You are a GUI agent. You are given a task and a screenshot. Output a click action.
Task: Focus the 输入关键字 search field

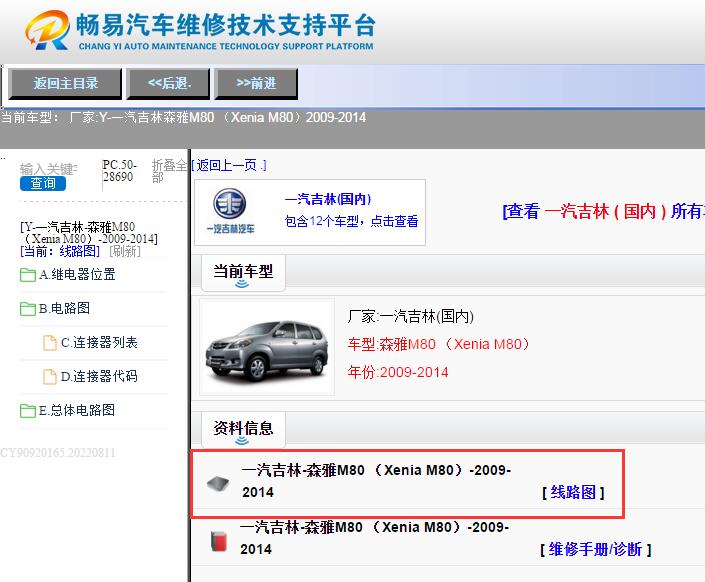[49, 169]
